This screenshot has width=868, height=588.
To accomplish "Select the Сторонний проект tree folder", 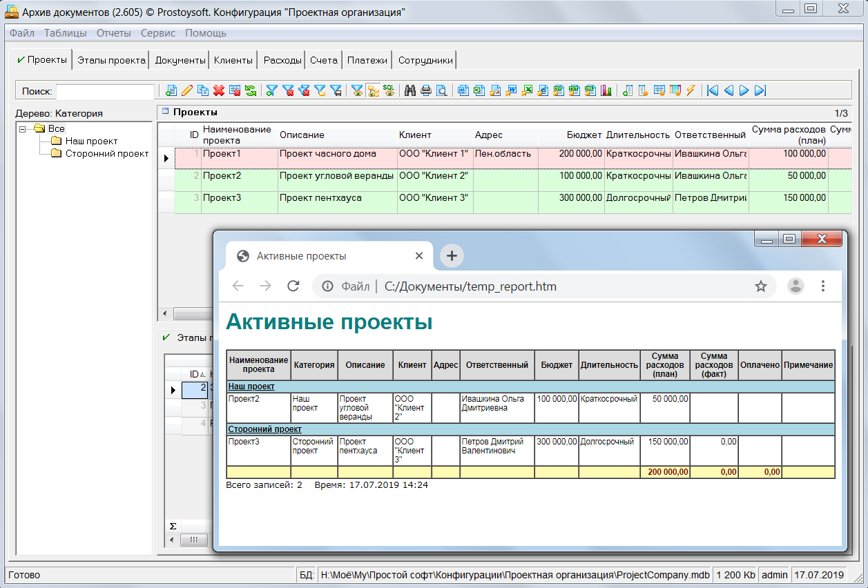I will [x=106, y=154].
